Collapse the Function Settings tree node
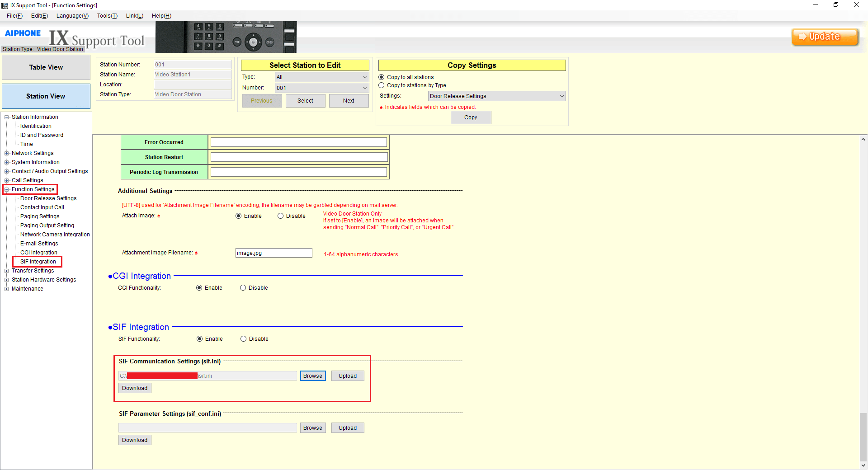868x470 pixels. coord(7,190)
